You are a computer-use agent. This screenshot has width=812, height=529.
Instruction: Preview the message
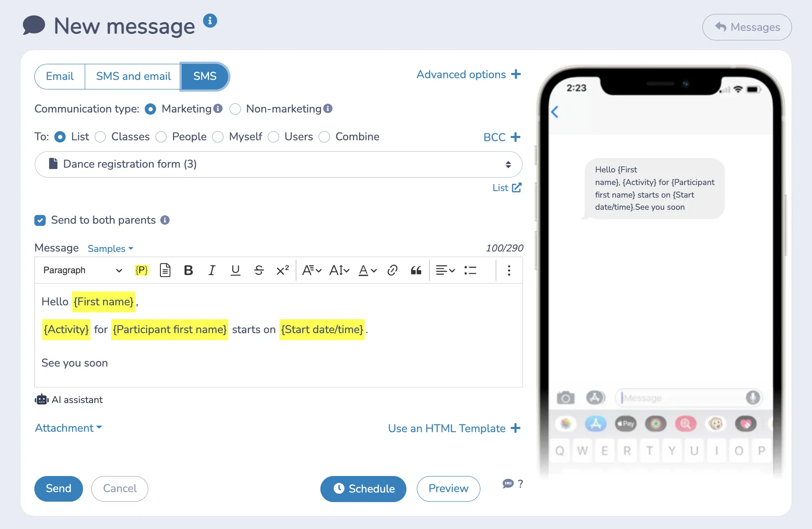[x=449, y=489]
